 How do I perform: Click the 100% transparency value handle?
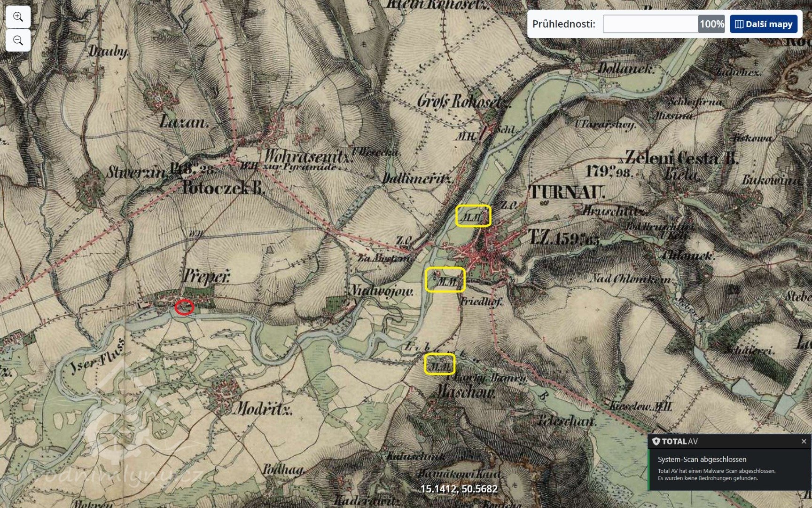pyautogui.click(x=711, y=24)
